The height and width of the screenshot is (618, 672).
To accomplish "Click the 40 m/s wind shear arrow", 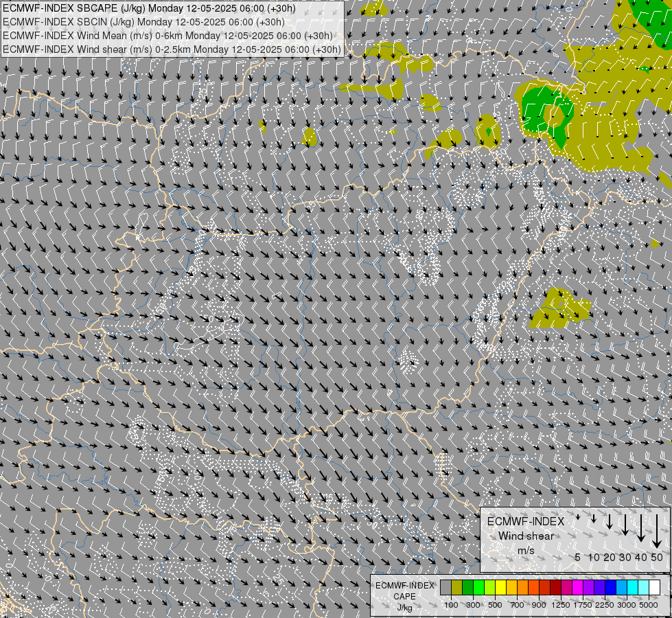I will click(640, 527).
